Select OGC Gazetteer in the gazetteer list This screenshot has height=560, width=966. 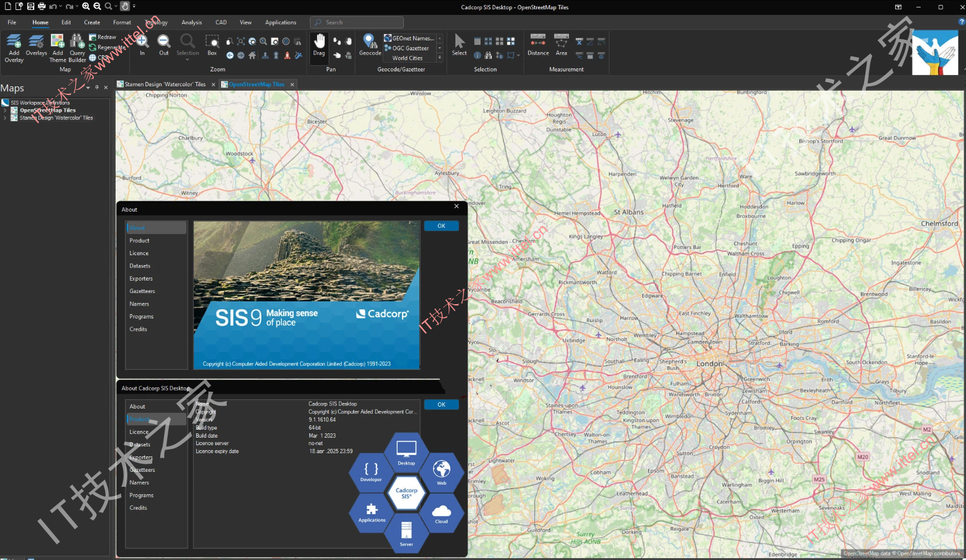(x=409, y=48)
